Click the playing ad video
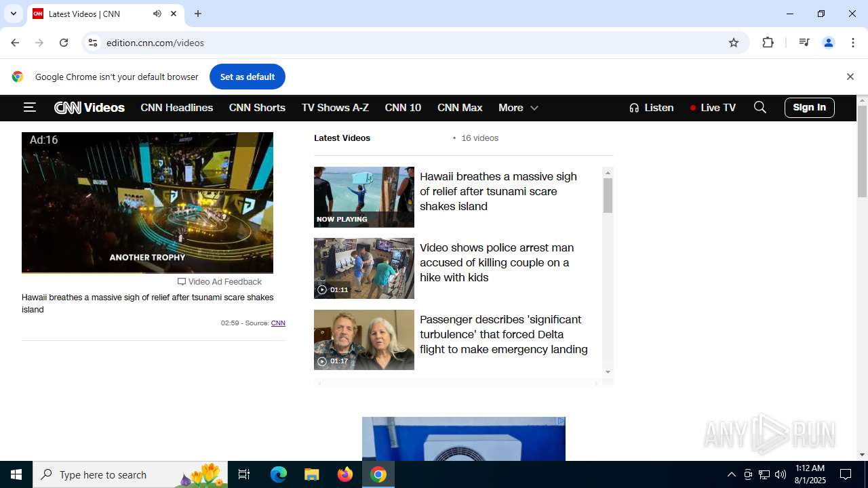The width and height of the screenshot is (868, 488). click(x=147, y=203)
